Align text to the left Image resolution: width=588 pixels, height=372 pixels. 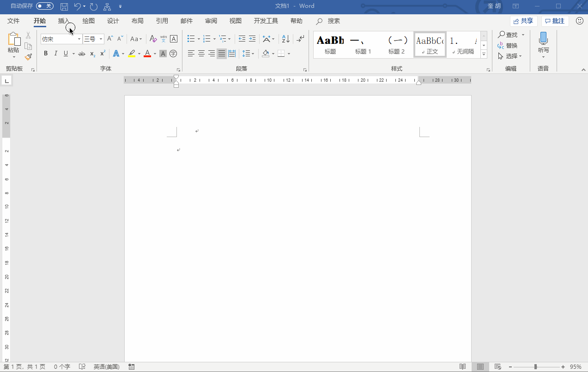coord(191,54)
